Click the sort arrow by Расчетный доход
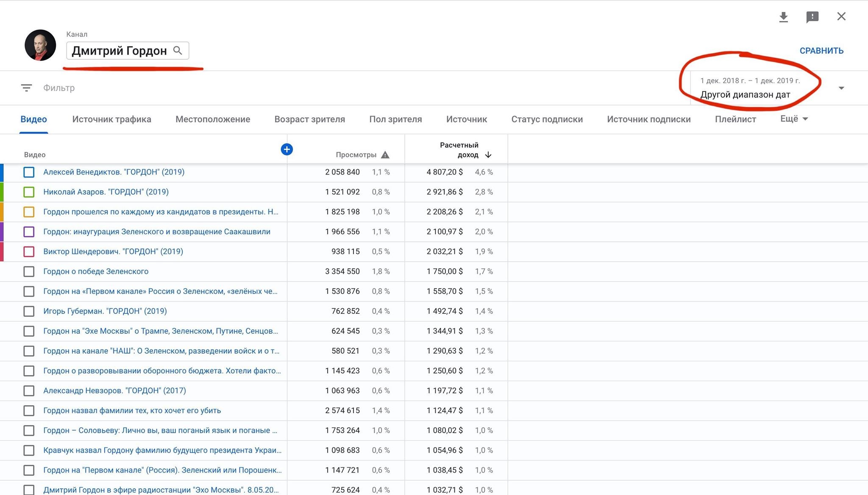This screenshot has height=495, width=868. click(x=488, y=155)
